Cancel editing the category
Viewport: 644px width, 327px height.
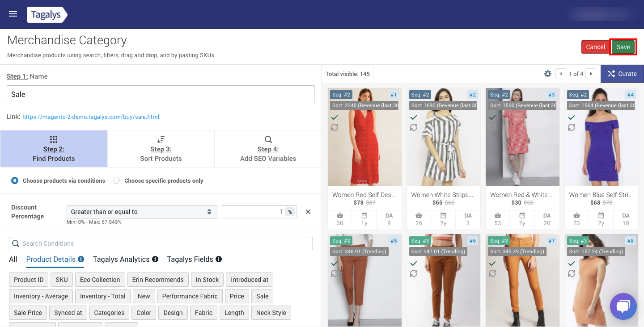[x=595, y=47]
